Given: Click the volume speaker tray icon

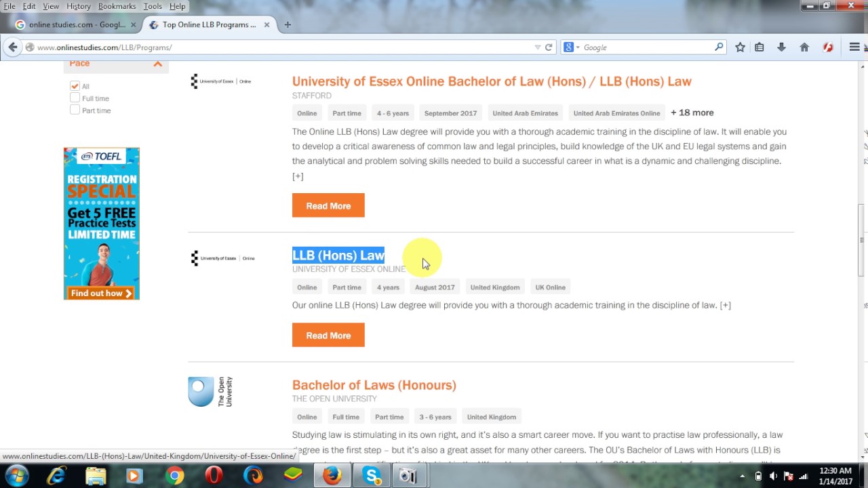Looking at the screenshot, I should point(773,476).
